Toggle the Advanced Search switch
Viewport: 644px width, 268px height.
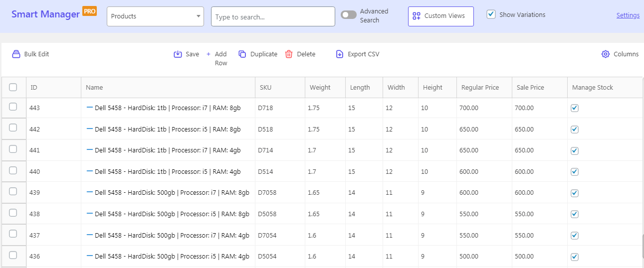[349, 15]
